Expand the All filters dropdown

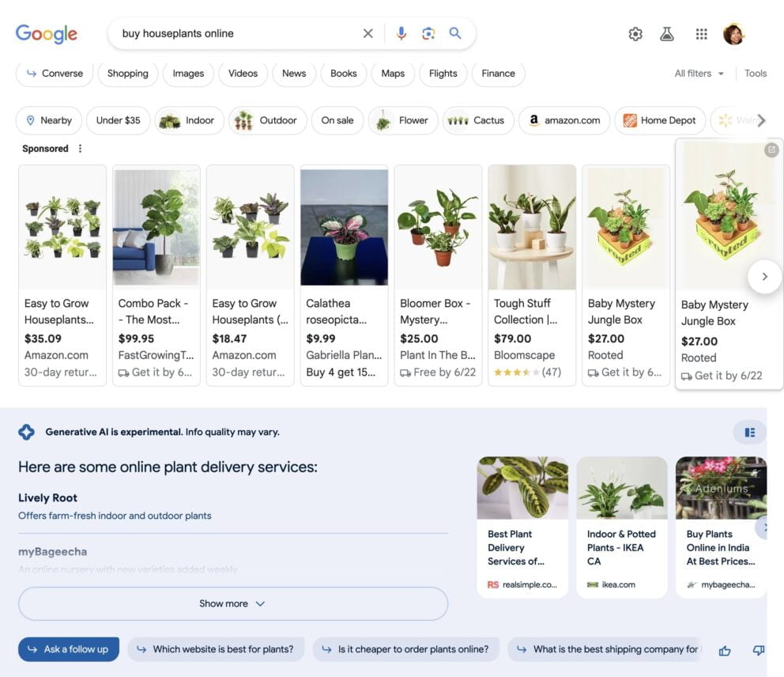tap(699, 74)
